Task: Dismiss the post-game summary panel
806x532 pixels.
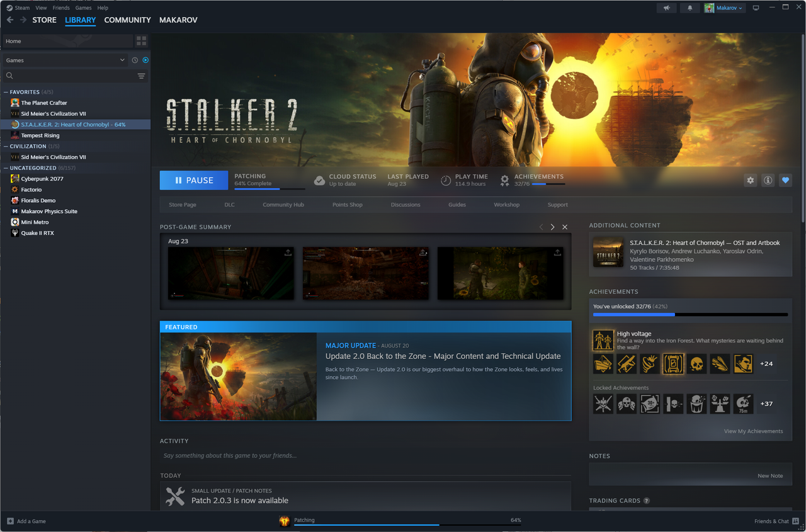Action: coord(565,227)
